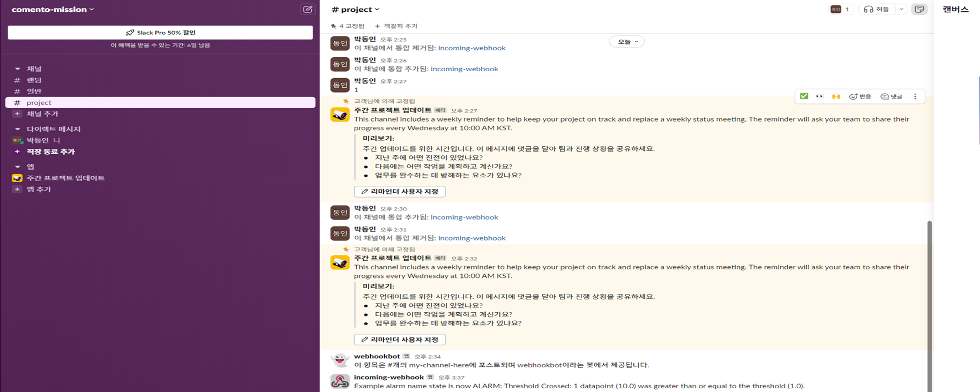Click the webhookbot ghost avatar
The height and width of the screenshot is (392, 980).
click(340, 360)
